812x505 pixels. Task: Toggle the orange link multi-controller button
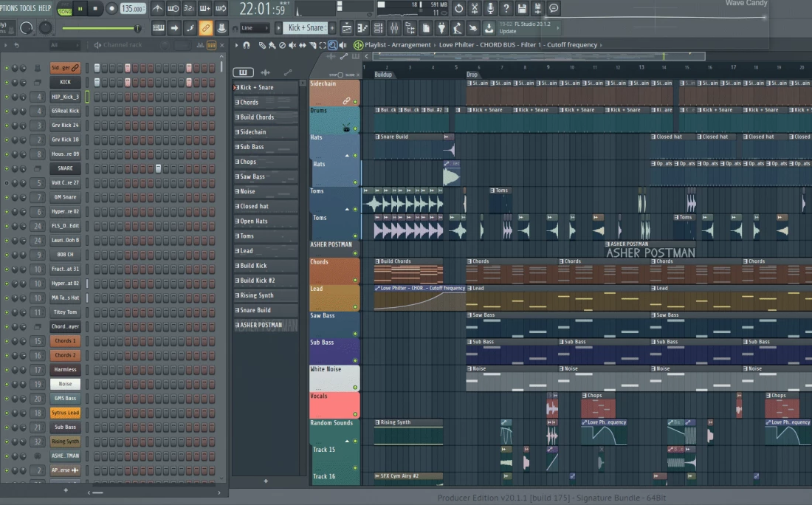pos(205,28)
